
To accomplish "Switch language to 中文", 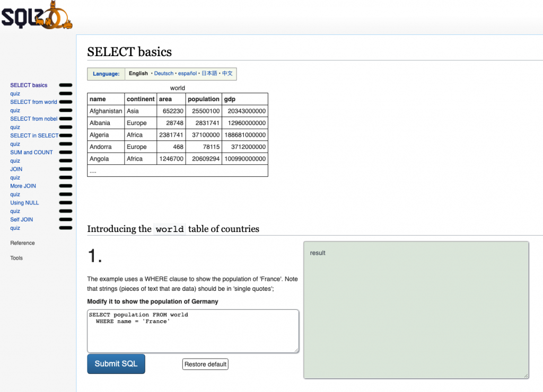I will (x=227, y=74).
